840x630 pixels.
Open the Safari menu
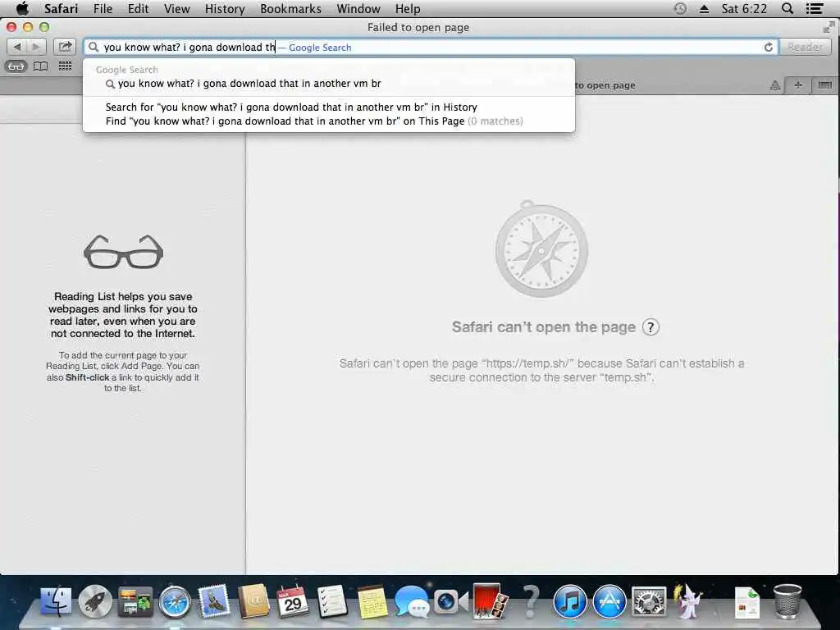[x=61, y=9]
